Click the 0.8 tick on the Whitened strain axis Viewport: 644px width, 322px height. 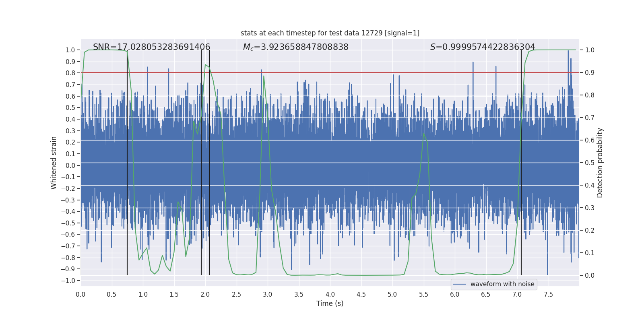click(70, 73)
